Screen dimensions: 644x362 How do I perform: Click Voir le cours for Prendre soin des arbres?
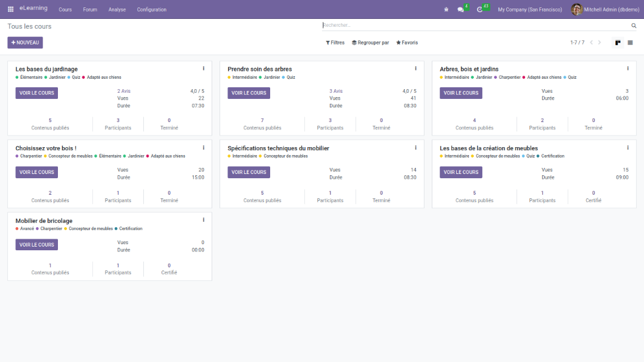[249, 93]
